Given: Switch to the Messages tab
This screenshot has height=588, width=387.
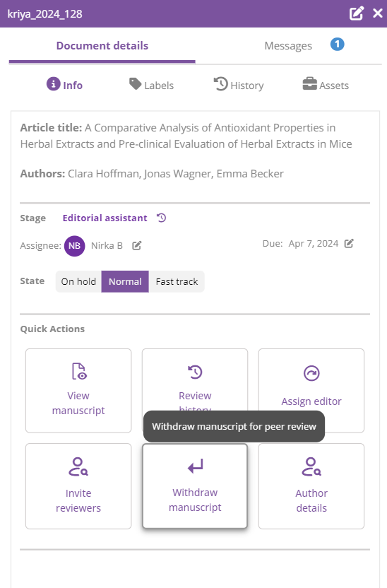Looking at the screenshot, I should pos(288,46).
